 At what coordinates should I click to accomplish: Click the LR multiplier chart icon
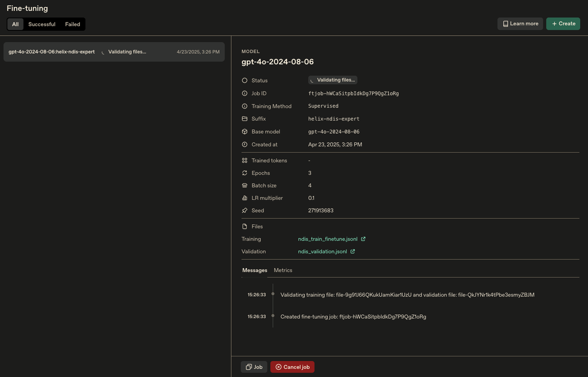(245, 198)
